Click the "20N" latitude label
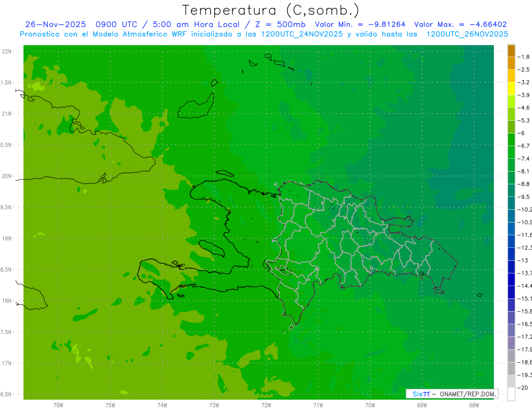This screenshot has width=532, height=411. 6,176
